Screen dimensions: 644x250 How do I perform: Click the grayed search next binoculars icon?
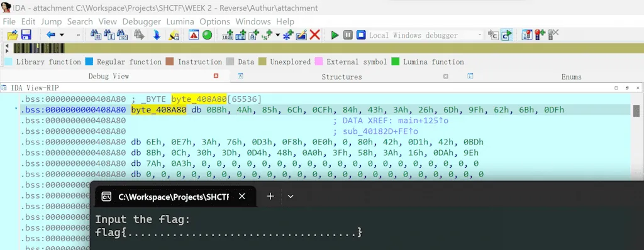pyautogui.click(x=139, y=35)
